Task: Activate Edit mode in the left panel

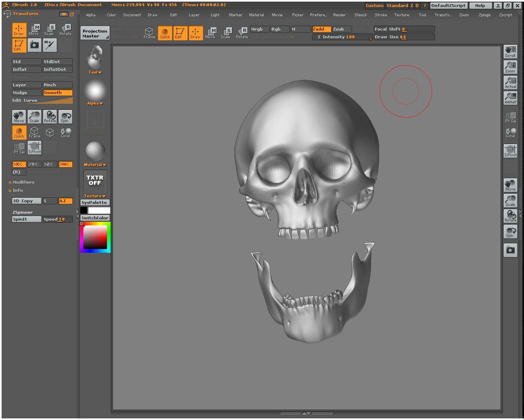Action: click(x=19, y=45)
